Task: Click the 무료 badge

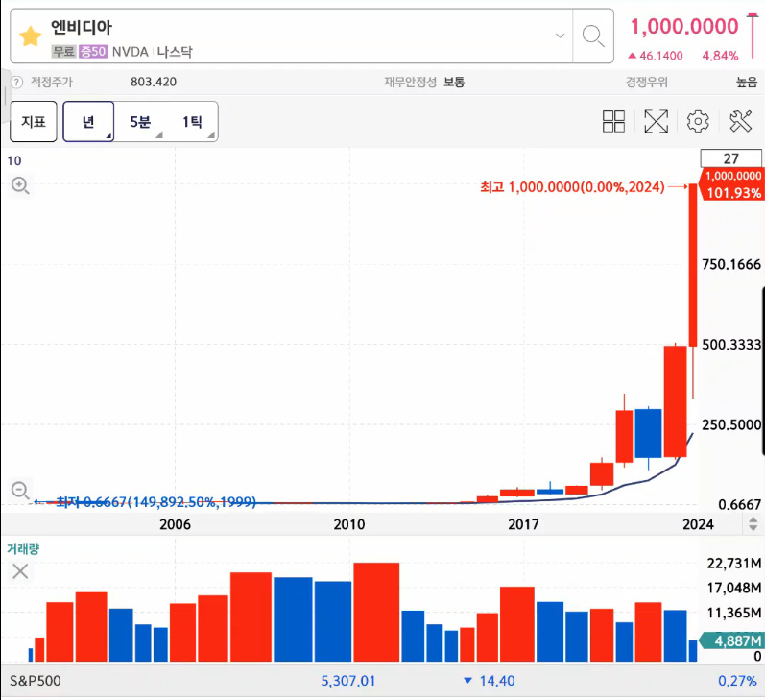Action: click(x=64, y=51)
